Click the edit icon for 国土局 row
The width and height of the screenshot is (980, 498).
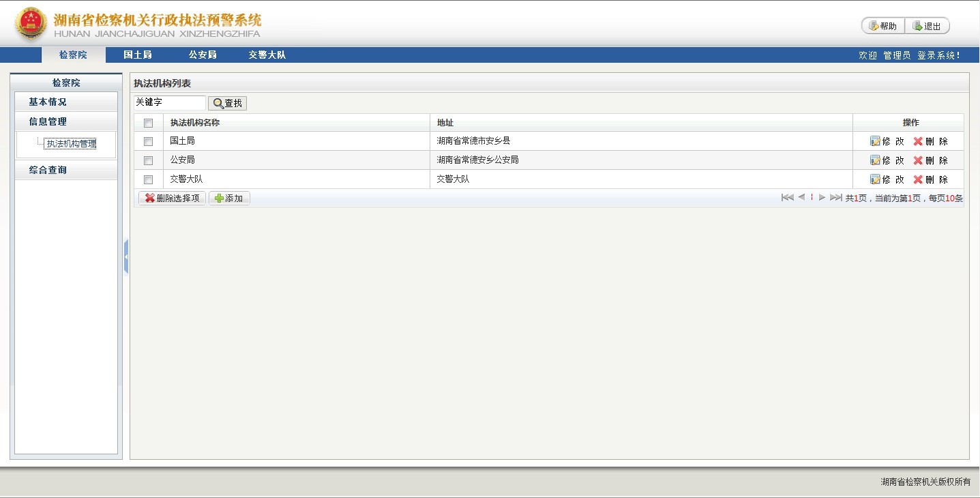point(875,141)
